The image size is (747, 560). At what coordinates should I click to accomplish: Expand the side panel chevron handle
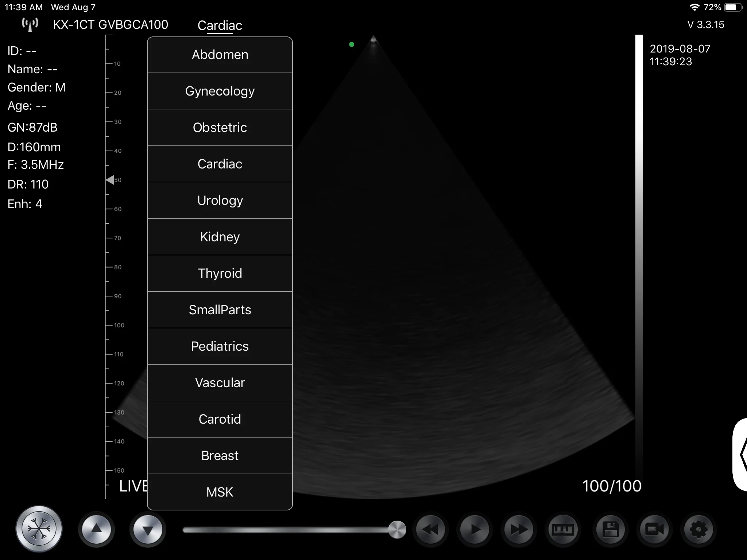pyautogui.click(x=741, y=455)
